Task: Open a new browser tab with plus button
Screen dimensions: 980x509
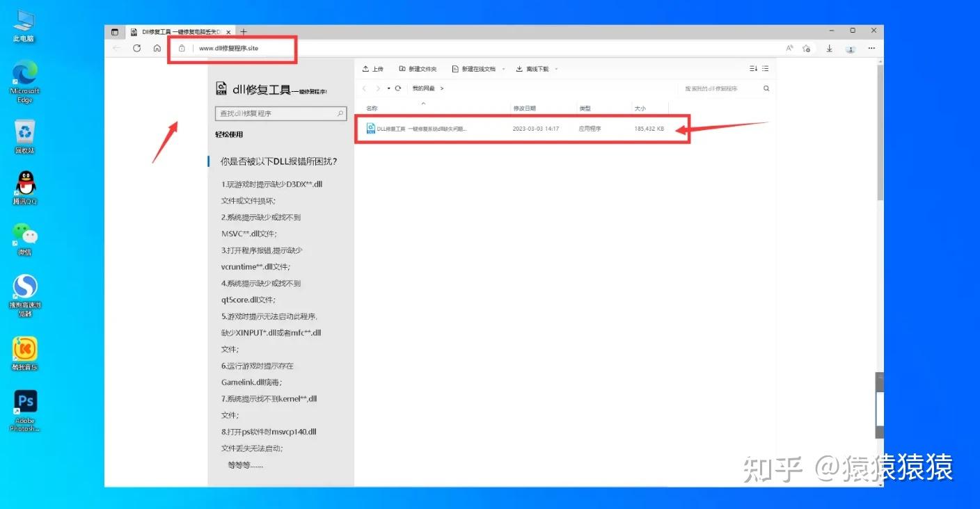Action: coord(244,32)
